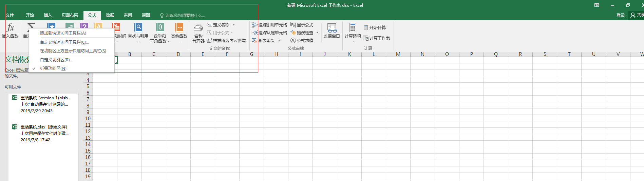Click the Calculation Options (计算选项) icon
The image size is (644, 181).
point(353,27)
